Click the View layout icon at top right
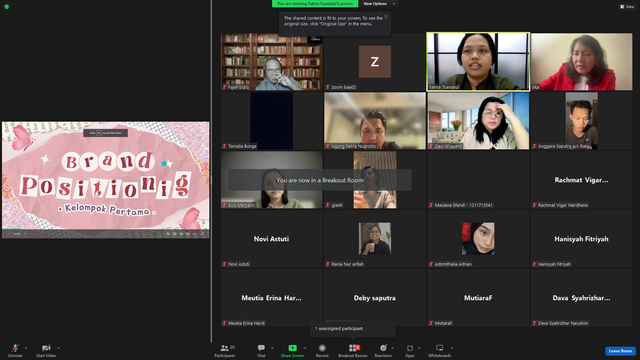Image resolution: width=640 pixels, height=360 pixels. click(622, 7)
